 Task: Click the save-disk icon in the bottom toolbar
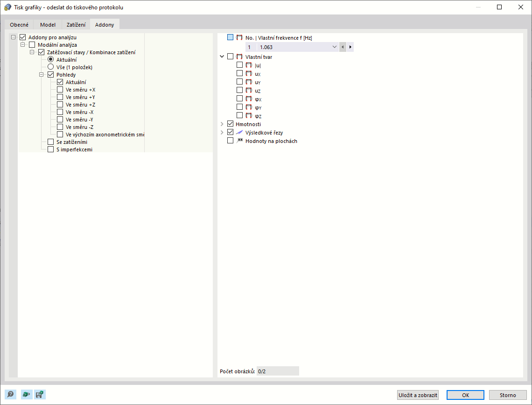coord(40,394)
